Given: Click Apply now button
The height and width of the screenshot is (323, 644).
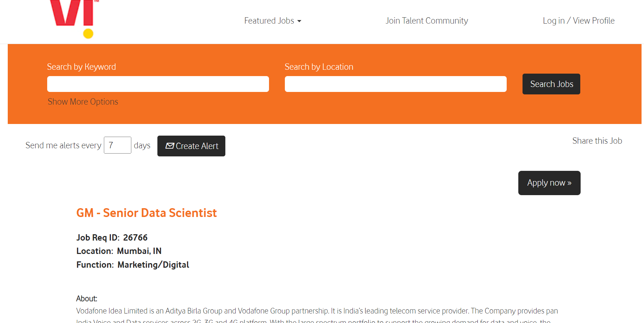Looking at the screenshot, I should tap(549, 183).
